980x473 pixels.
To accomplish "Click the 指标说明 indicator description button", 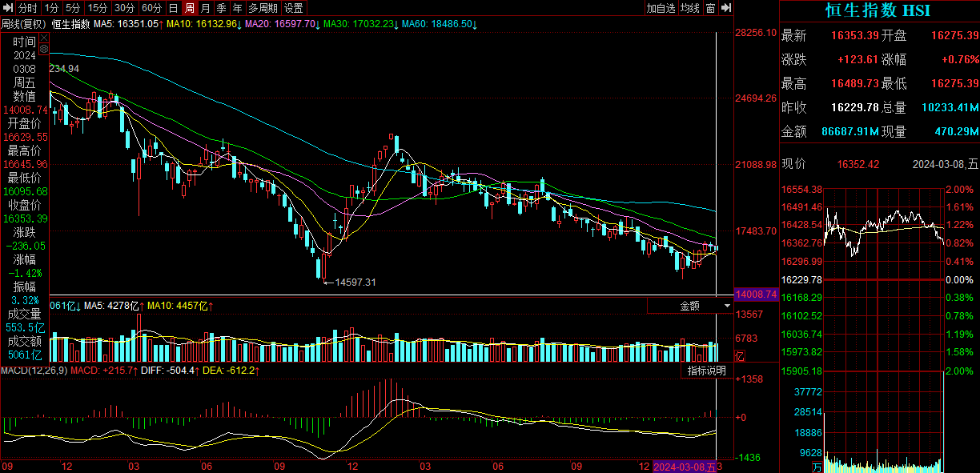I will [x=707, y=371].
